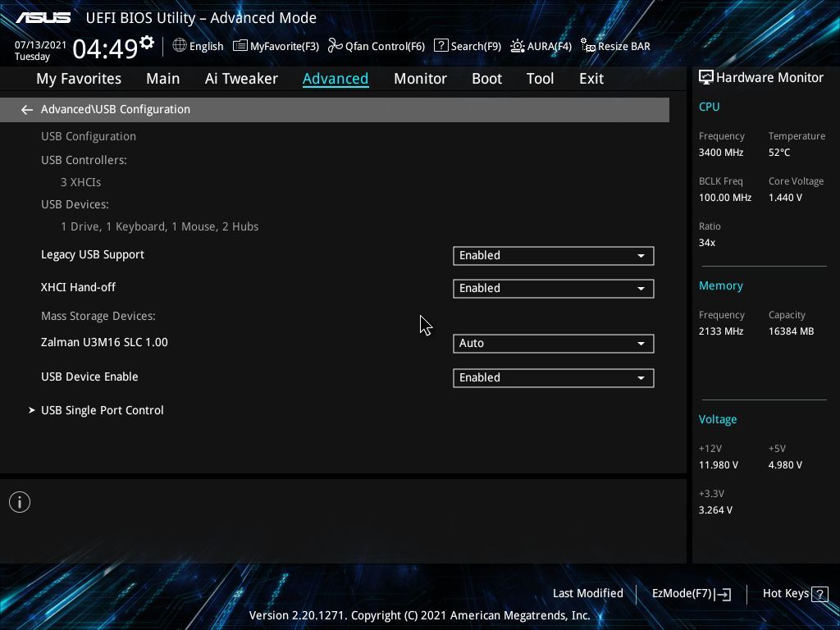Screen dimensions: 840x630
Task: Click the EzMode exit arrow icon
Action: [x=723, y=594]
